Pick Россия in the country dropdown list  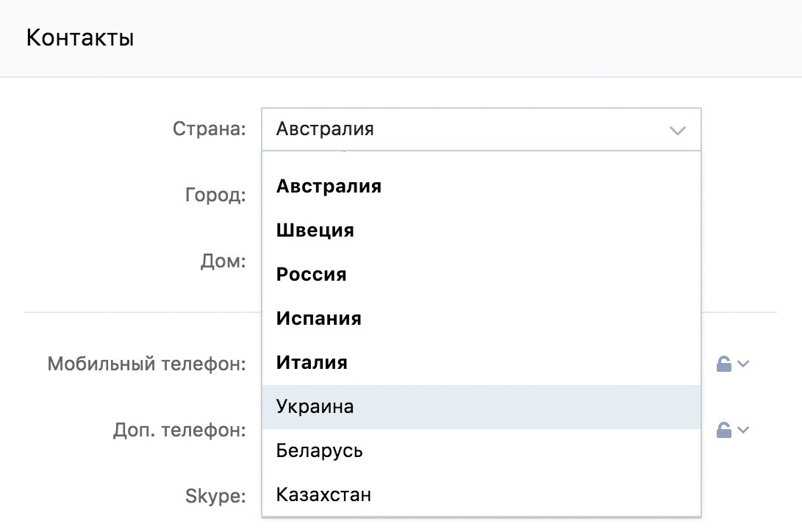point(312,275)
